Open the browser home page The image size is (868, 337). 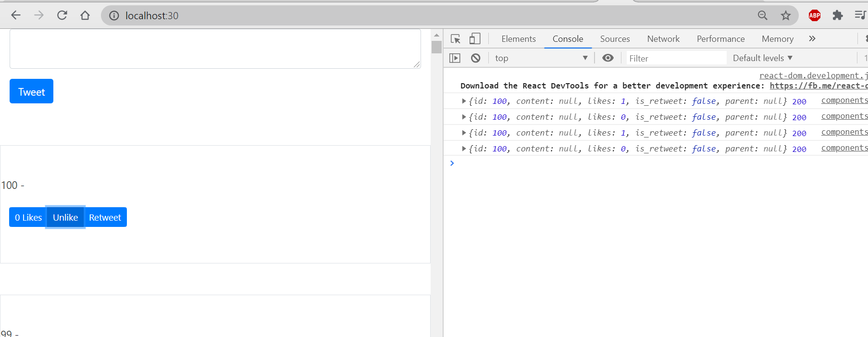click(85, 15)
